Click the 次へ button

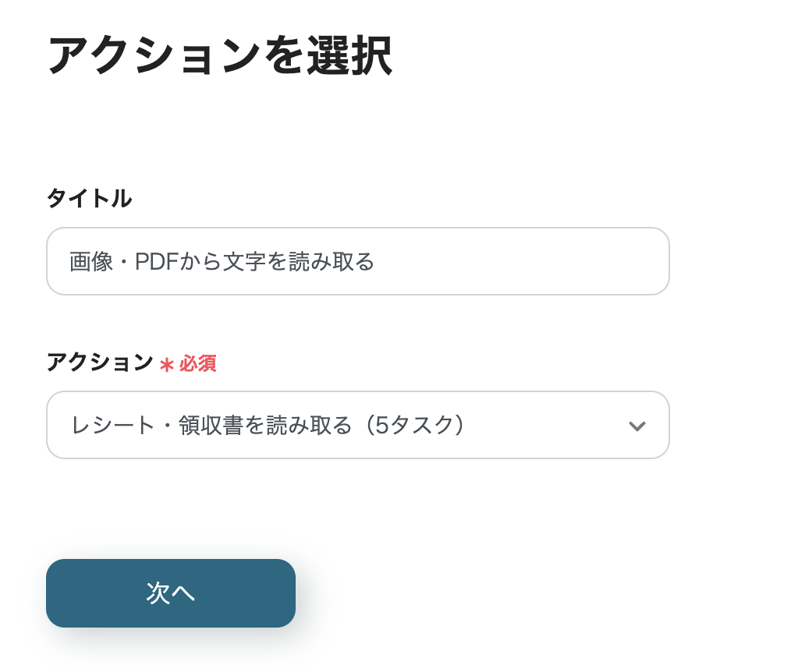pyautogui.click(x=171, y=593)
